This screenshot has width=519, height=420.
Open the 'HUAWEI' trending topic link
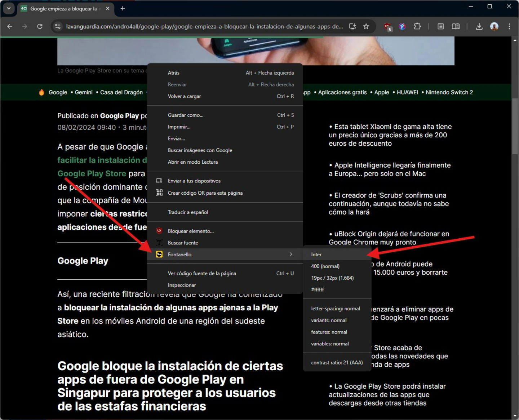tap(407, 92)
